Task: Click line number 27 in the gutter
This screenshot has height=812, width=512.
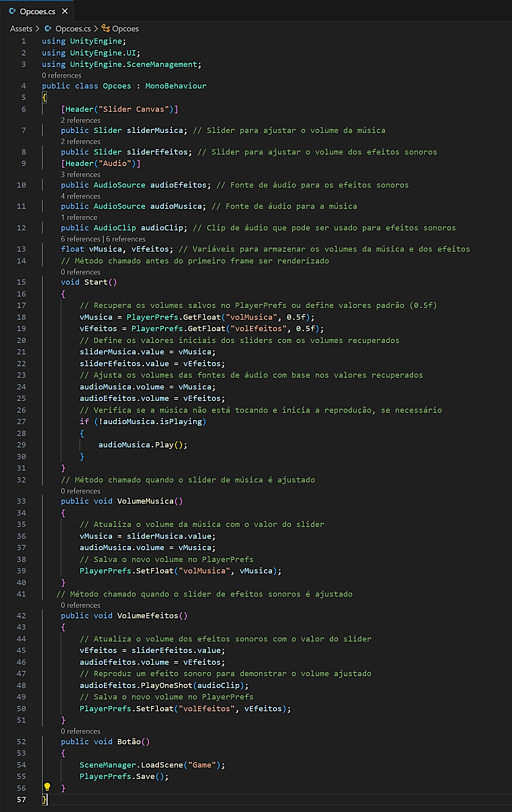Action: point(22,421)
